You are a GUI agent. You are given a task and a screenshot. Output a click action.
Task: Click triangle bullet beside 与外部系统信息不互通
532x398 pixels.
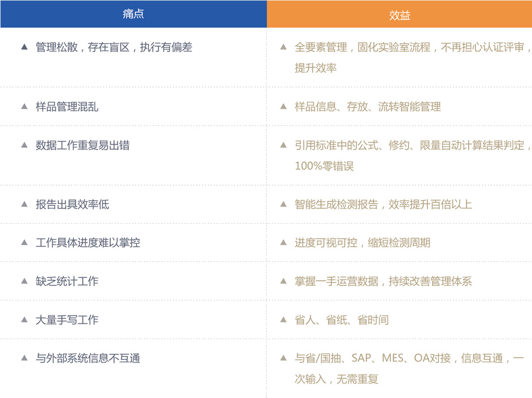coord(24,358)
